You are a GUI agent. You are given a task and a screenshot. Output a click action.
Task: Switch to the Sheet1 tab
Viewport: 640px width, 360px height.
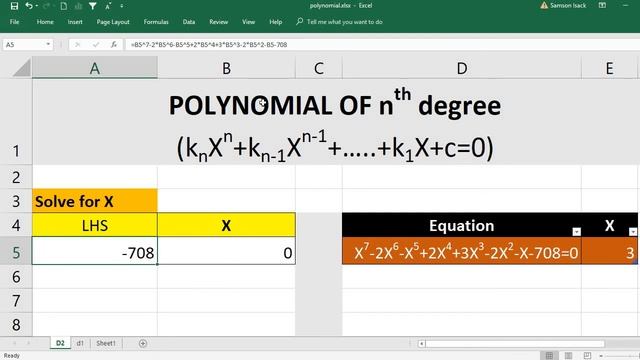point(106,343)
